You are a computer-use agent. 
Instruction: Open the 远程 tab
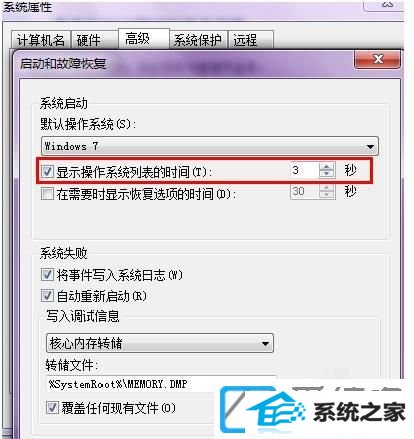point(250,40)
